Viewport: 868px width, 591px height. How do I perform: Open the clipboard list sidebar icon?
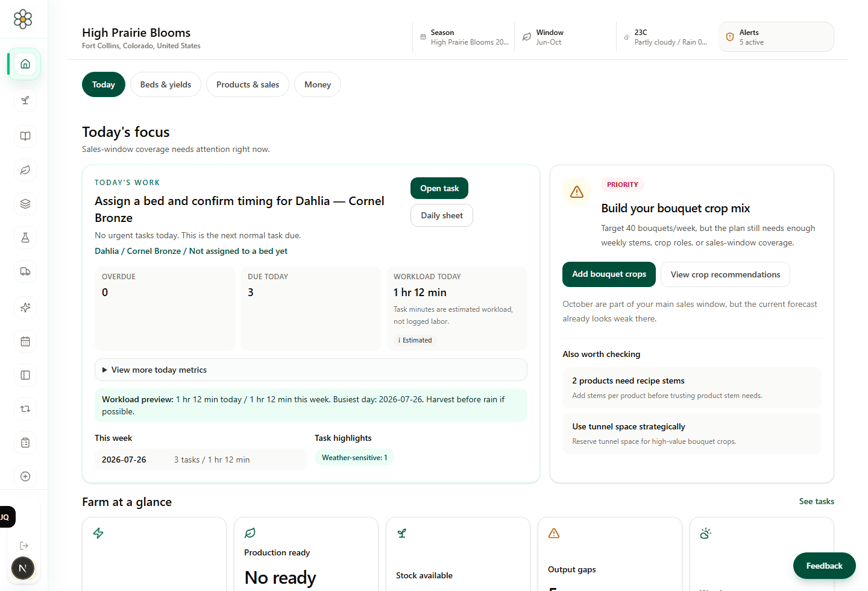[25, 443]
